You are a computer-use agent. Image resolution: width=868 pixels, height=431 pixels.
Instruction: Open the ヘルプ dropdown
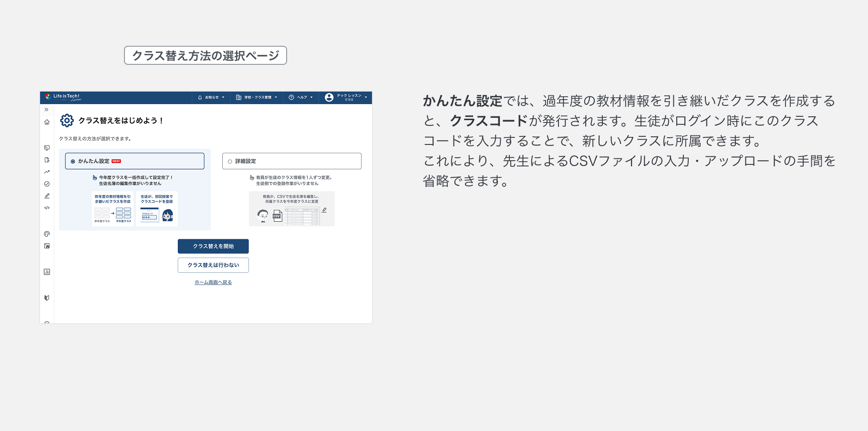[300, 98]
